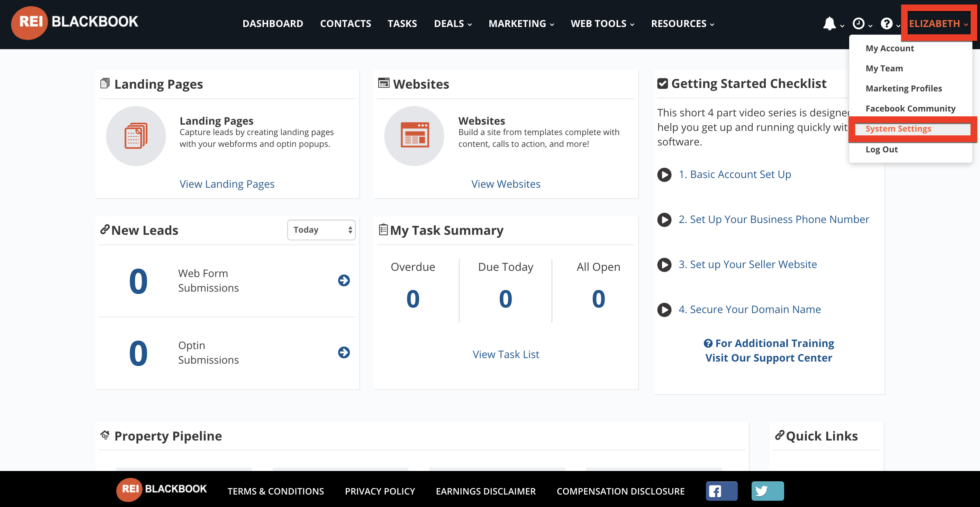This screenshot has height=507, width=980.
Task: Open 4. Secure Your Domain Name link
Action: coord(750,310)
